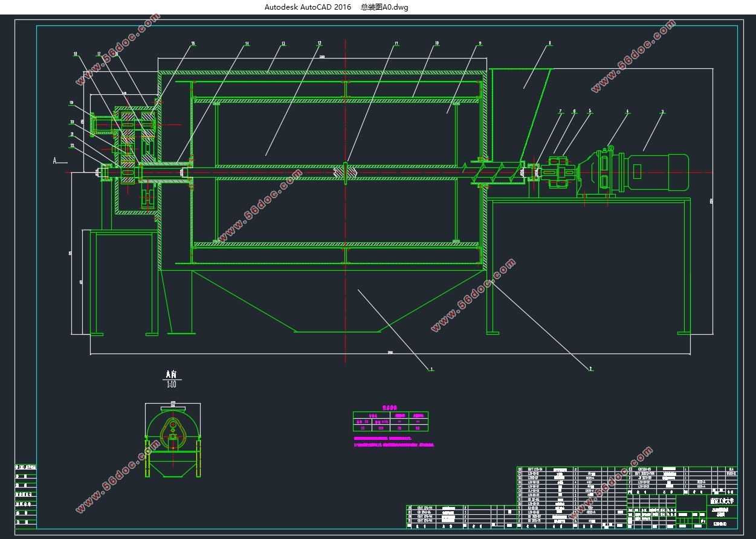Screen dimensions: 756x539
Task: Click part balloon number 5
Action: click(x=590, y=111)
